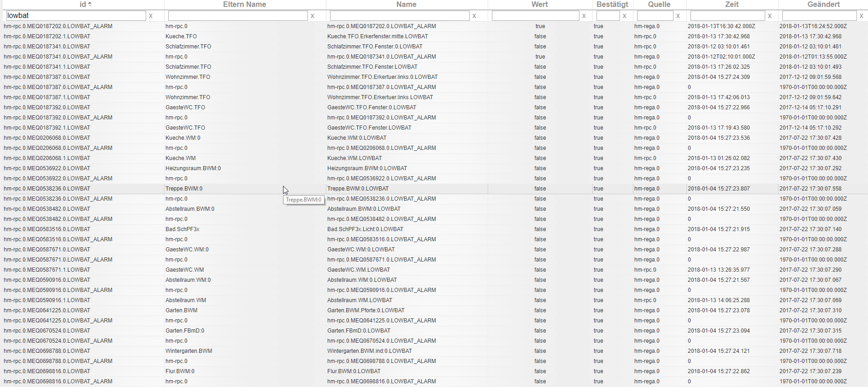The height and width of the screenshot is (387, 868).
Task: Select id hm-rpc.0.MEQ0187341.1.LOWBAT
Action: 47,67
